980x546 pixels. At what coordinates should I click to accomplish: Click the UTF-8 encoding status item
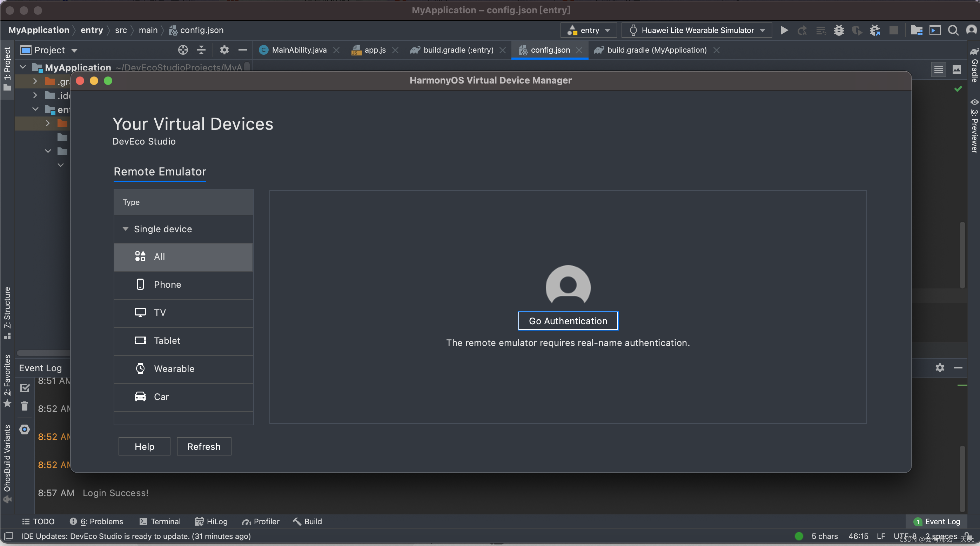point(905,536)
